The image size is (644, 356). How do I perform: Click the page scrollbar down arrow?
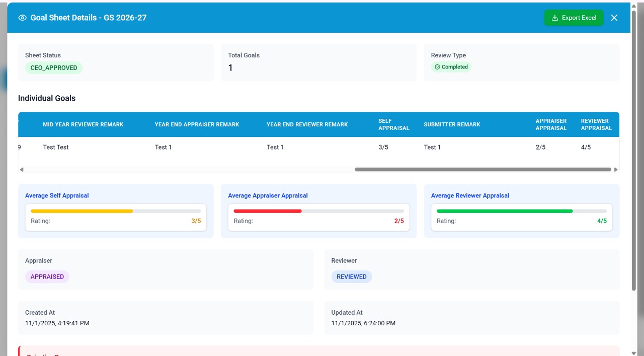pos(634,352)
